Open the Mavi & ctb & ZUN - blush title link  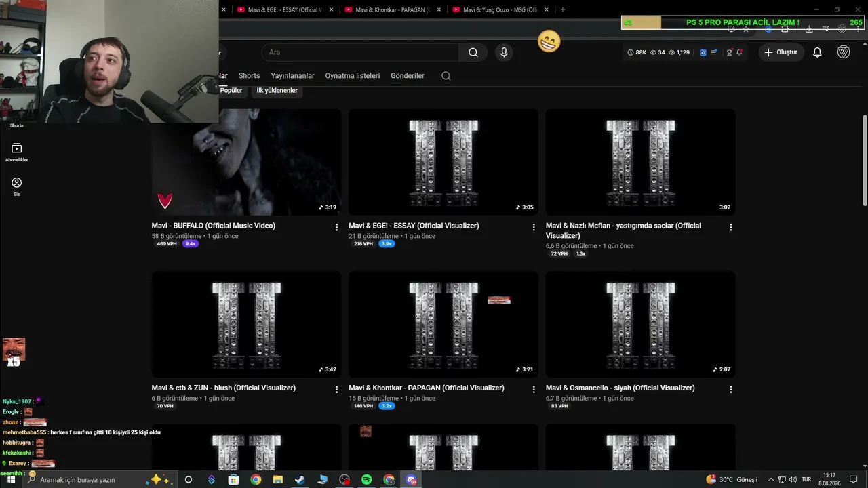click(x=224, y=388)
